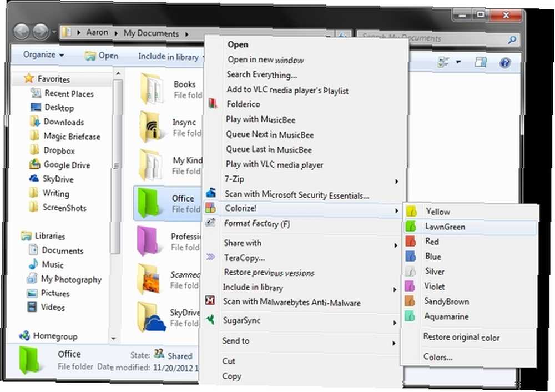Click the Back navigation arrow
The width and height of the screenshot is (555, 392).
[22, 31]
